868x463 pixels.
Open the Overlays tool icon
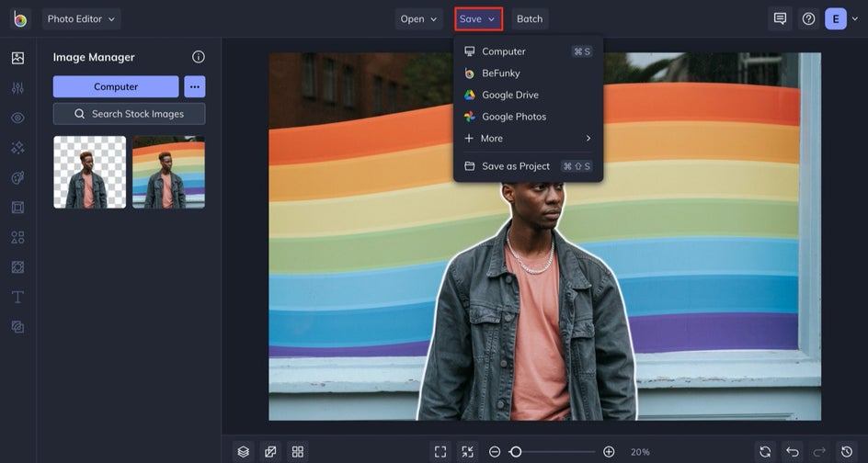coord(17,267)
